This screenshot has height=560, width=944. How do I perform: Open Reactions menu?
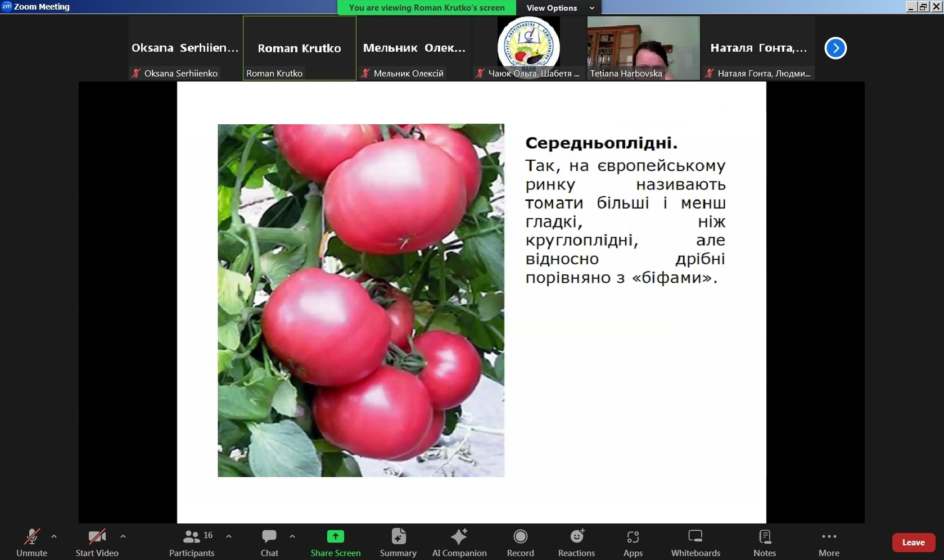pos(576,543)
